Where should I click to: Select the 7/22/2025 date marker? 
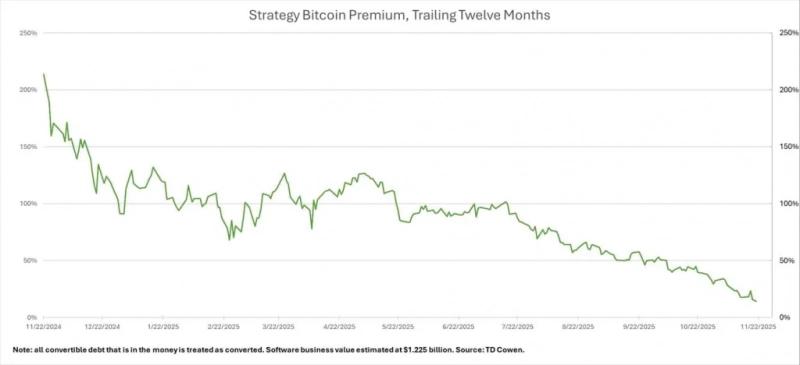click(517, 326)
